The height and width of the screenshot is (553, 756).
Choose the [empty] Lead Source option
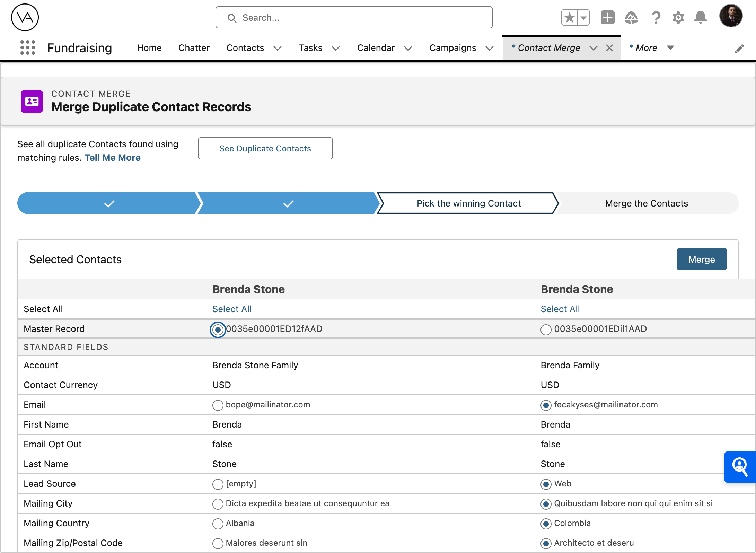tap(218, 484)
